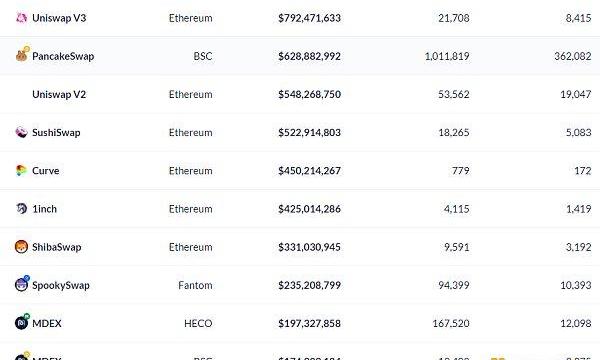This screenshot has width=600, height=360.
Task: Click the Fantom chain label
Action: 195,285
